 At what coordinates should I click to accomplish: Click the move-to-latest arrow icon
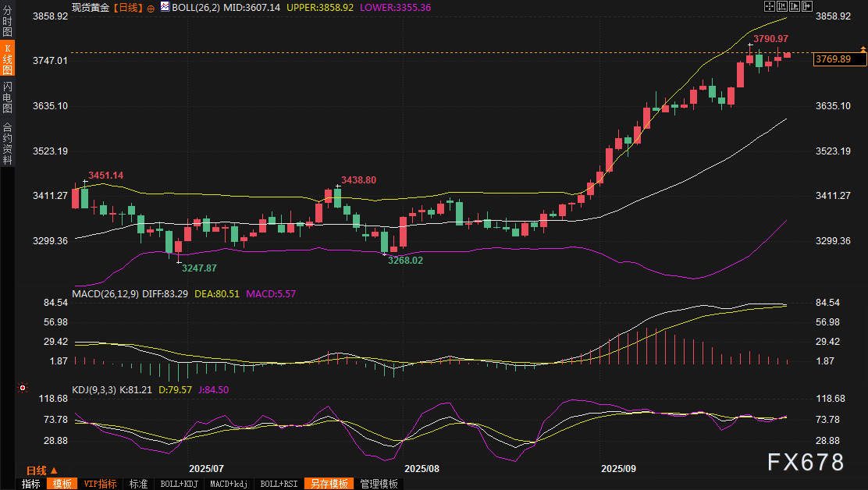(x=806, y=6)
